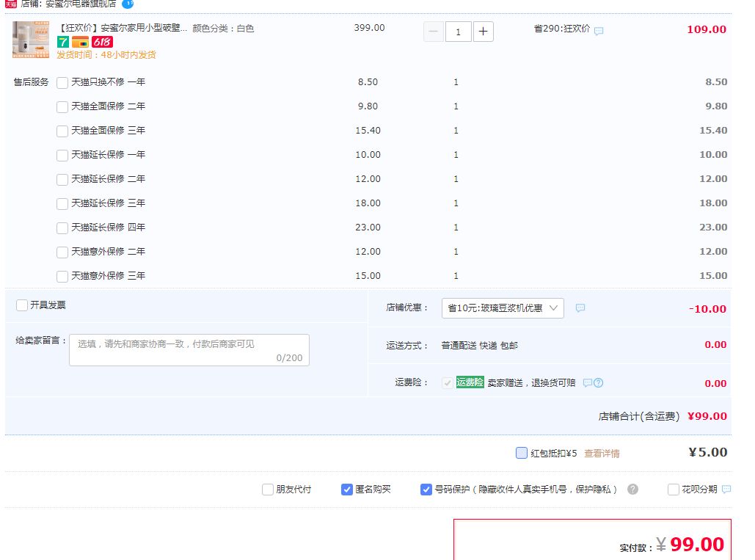Click the comment icon next to 花呗分期
Image resolution: width=755 pixels, height=560 pixels.
pos(726,490)
